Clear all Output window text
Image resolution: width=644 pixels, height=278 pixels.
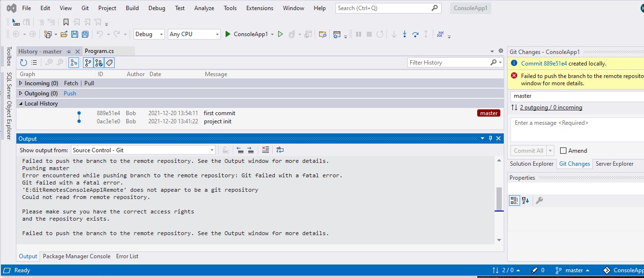[x=265, y=150]
